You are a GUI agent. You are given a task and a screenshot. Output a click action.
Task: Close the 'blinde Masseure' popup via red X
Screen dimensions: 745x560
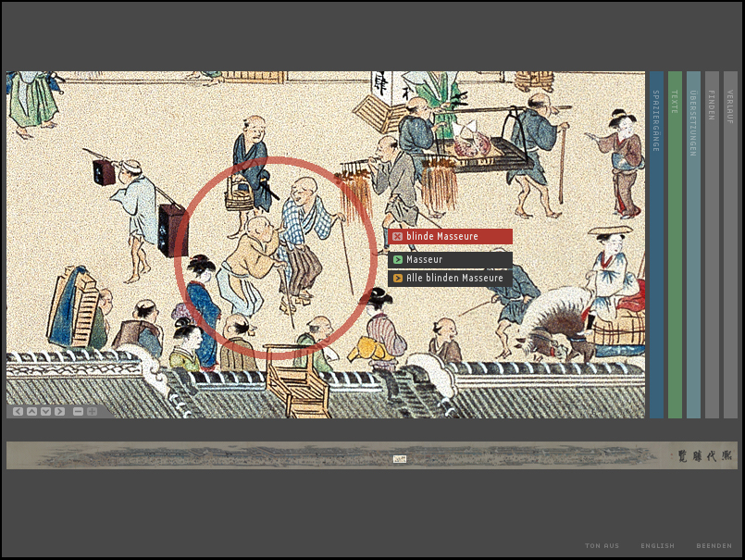click(x=398, y=236)
